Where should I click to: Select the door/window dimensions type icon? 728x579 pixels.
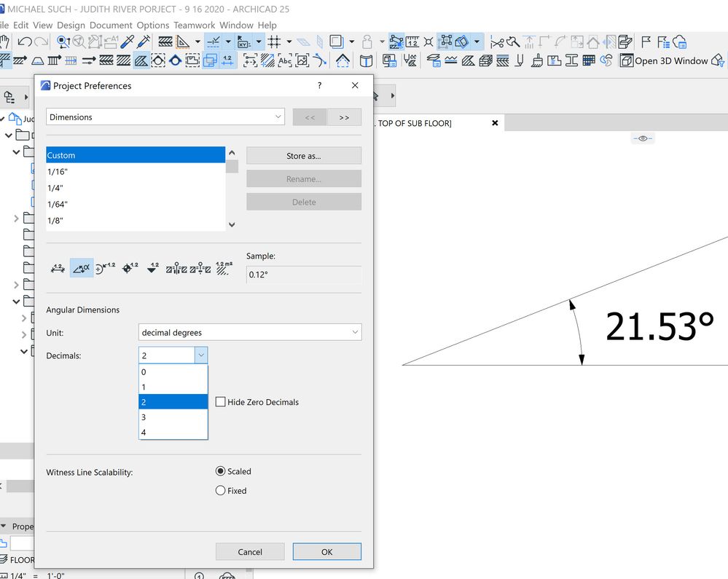click(176, 268)
